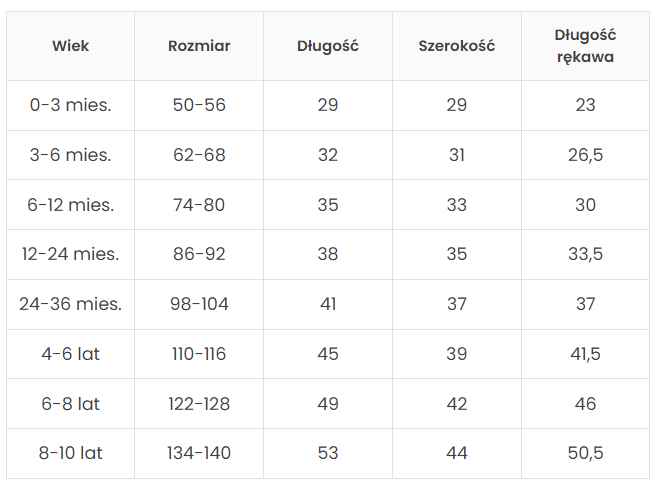666x487 pixels.
Task: Select the Szerokość column header
Action: (457, 46)
